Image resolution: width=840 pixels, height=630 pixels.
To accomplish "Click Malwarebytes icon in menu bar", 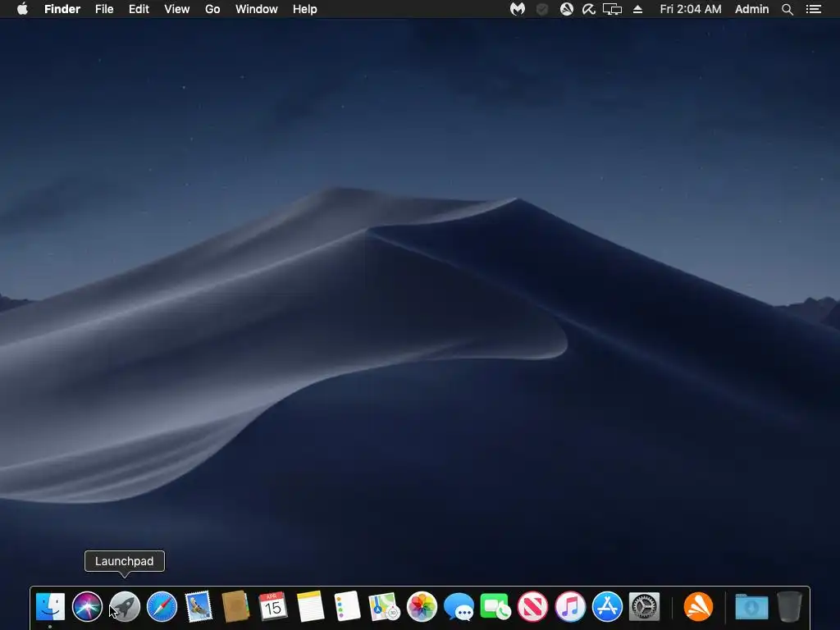I will coord(518,9).
